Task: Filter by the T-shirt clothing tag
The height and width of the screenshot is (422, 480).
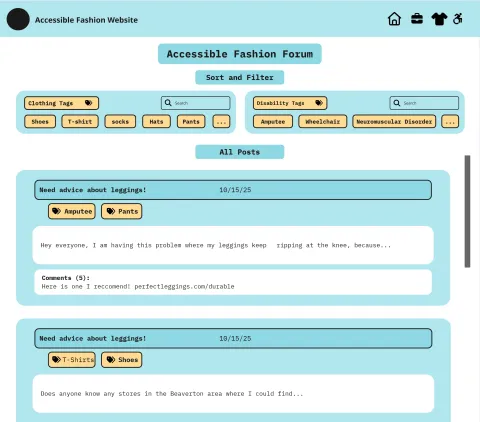Action: (x=80, y=122)
